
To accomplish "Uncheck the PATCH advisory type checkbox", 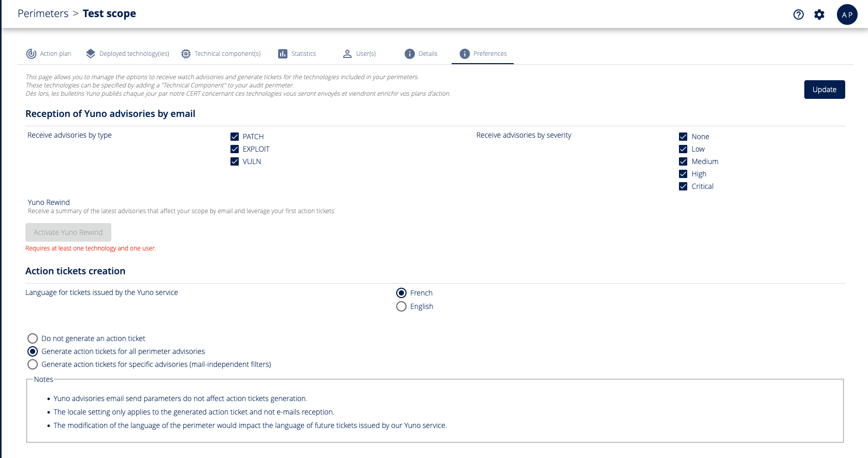I will pyautogui.click(x=235, y=137).
